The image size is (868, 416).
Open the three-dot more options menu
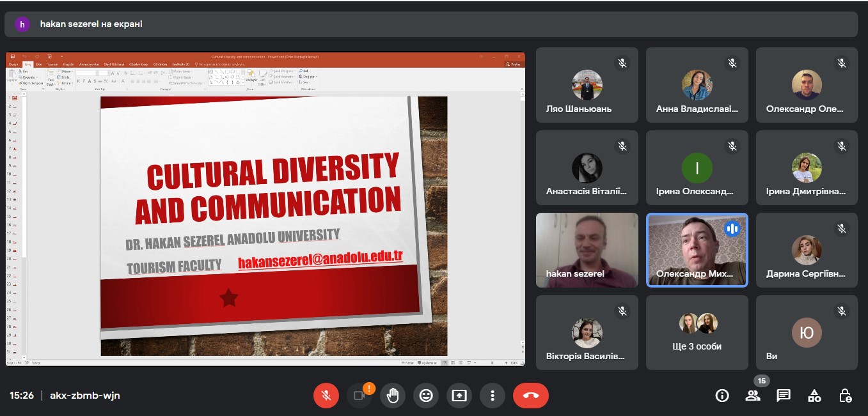[x=493, y=396]
